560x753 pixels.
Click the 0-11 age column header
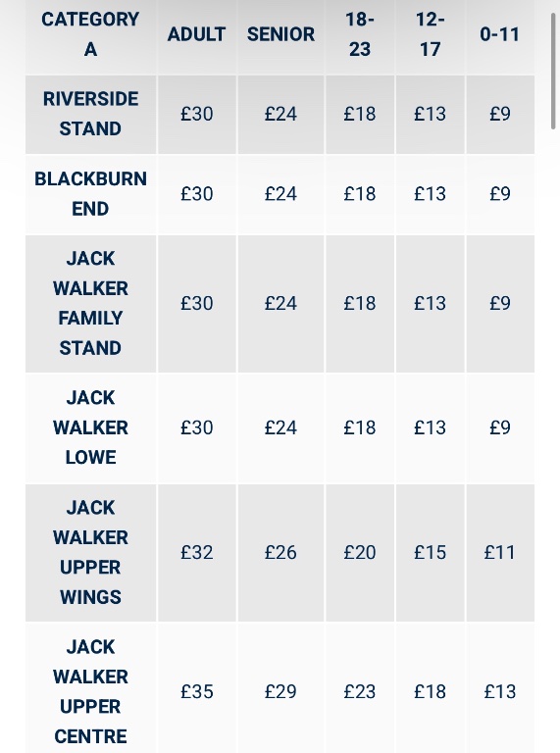coord(500,34)
